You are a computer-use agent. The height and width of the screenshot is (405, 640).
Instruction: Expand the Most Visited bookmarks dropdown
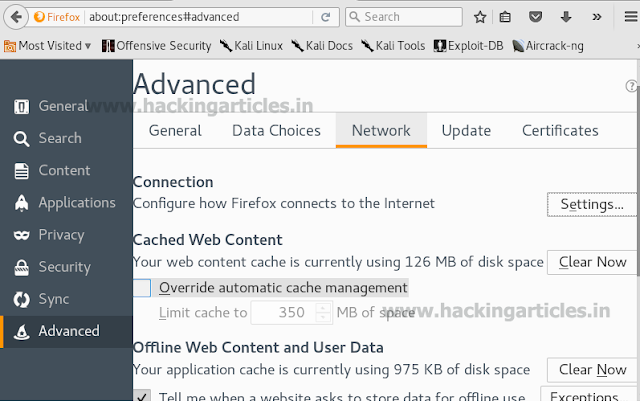88,45
